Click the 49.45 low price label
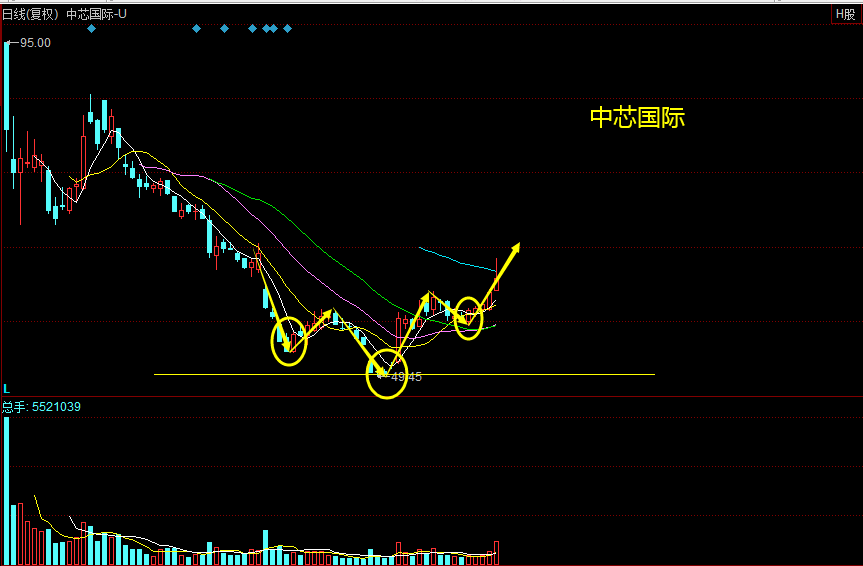The height and width of the screenshot is (566, 863). (406, 377)
